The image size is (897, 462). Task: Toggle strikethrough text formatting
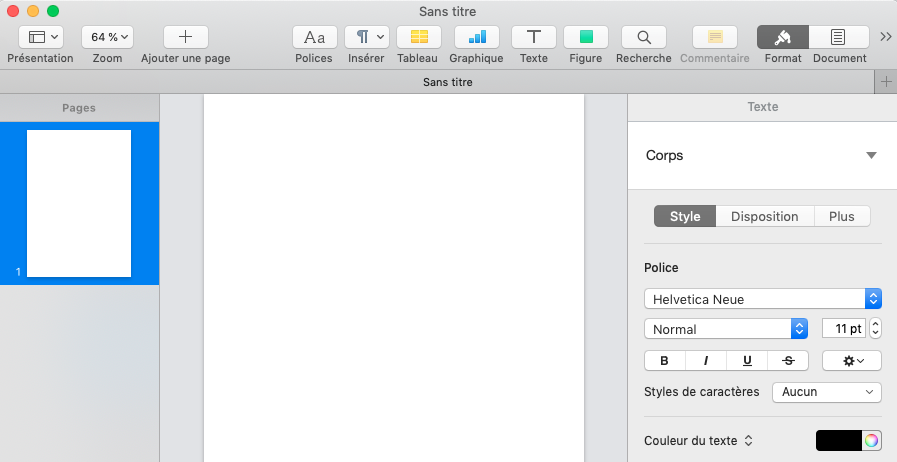(788, 361)
